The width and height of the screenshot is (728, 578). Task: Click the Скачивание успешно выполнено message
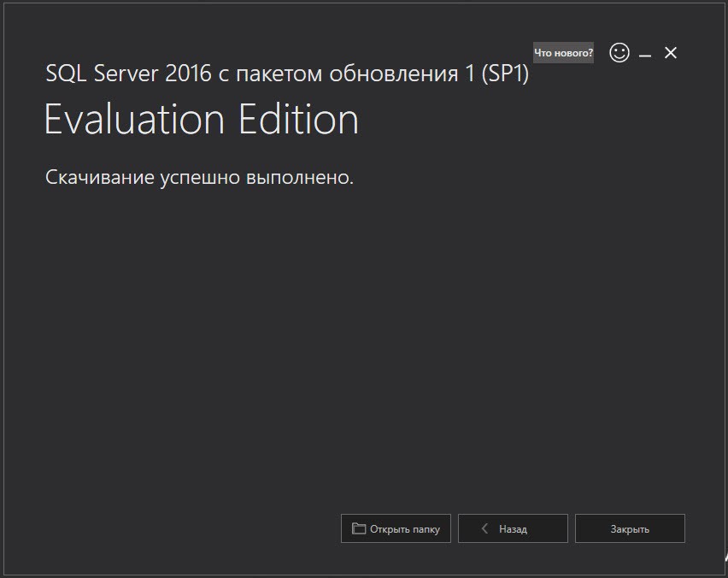[199, 178]
